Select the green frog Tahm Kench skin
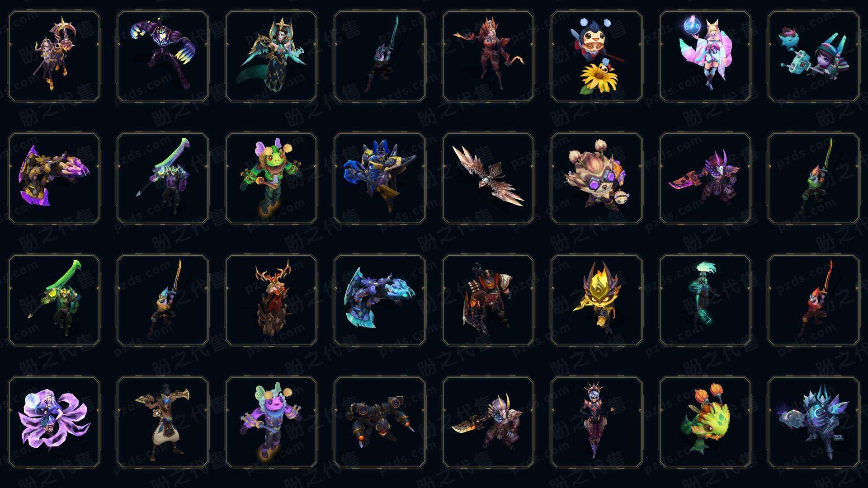868x488 pixels. coord(271,178)
